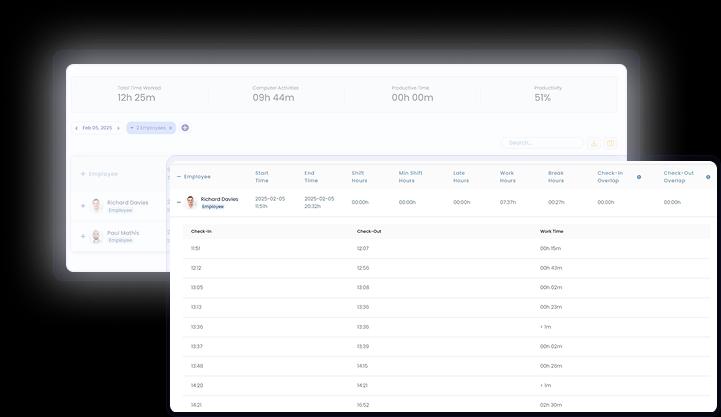
Task: Sort by Start Time column header
Action: (262, 176)
